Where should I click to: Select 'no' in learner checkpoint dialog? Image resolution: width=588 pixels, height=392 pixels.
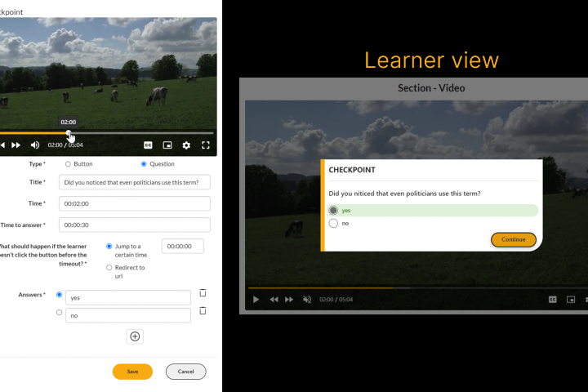[333, 224]
